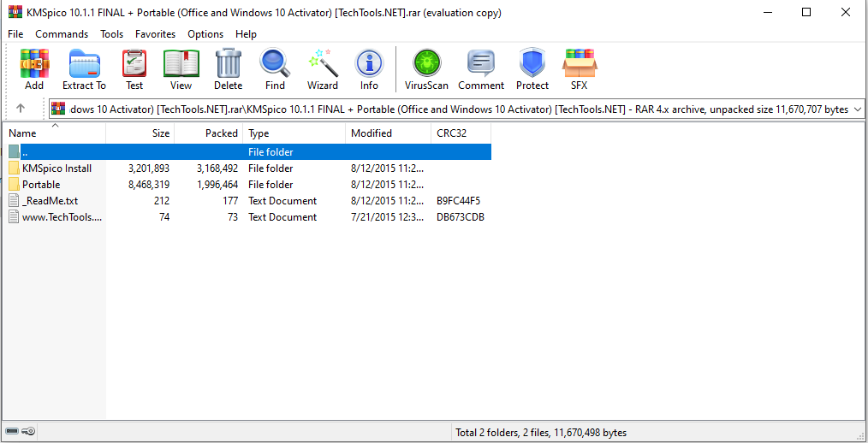Image resolution: width=868 pixels, height=443 pixels.
Task: Click size value 8,468,319
Action: coord(149,184)
